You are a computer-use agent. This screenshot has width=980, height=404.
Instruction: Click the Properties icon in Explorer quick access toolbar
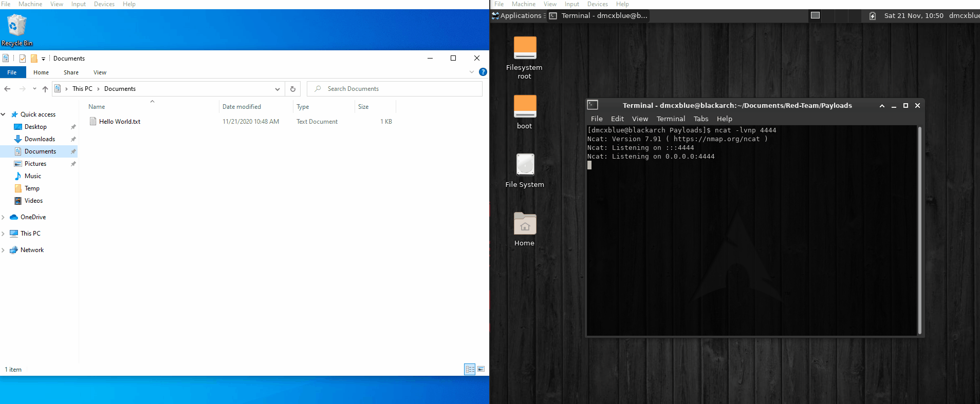(x=23, y=59)
